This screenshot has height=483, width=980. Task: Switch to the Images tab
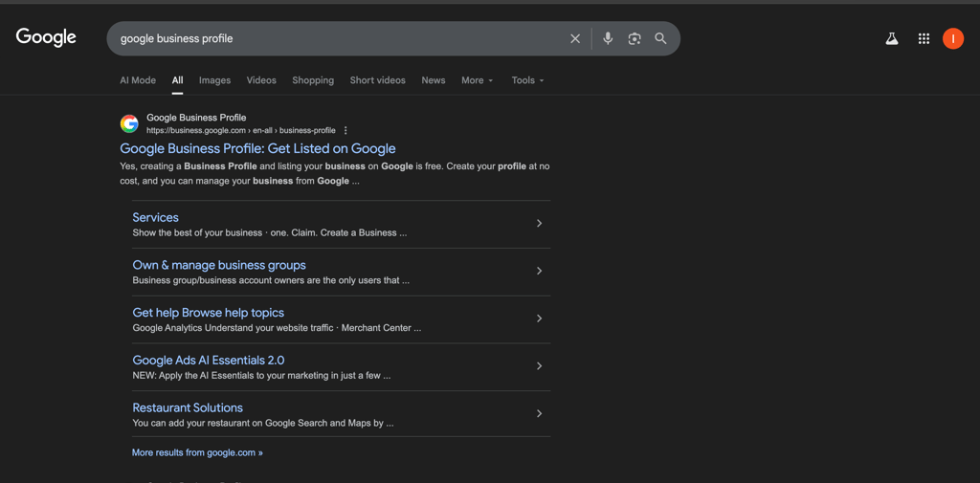[x=214, y=80]
